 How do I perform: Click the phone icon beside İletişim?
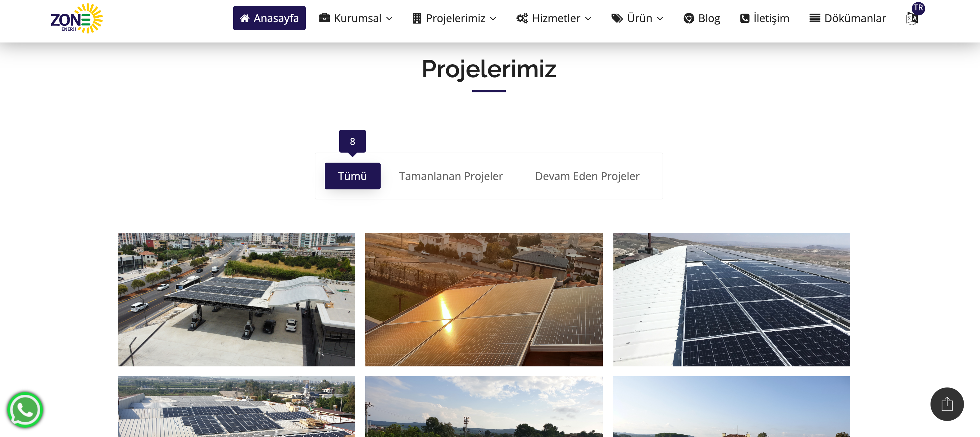[x=745, y=18]
